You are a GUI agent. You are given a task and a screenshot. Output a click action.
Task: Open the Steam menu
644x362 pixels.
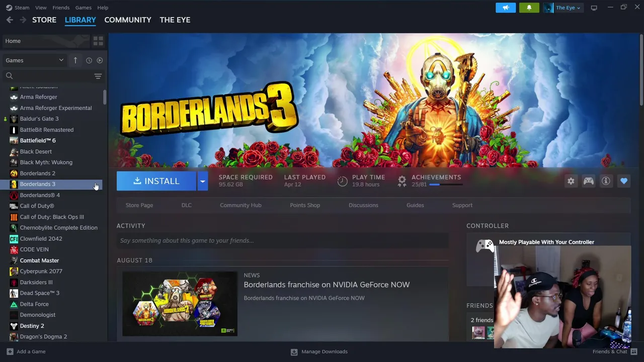[x=22, y=8]
